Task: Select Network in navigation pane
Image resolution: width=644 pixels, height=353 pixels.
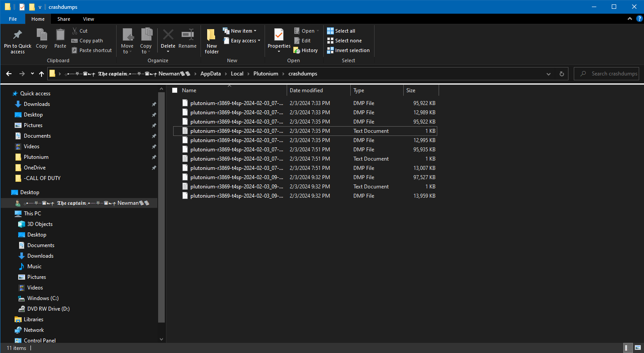Action: 34,330
